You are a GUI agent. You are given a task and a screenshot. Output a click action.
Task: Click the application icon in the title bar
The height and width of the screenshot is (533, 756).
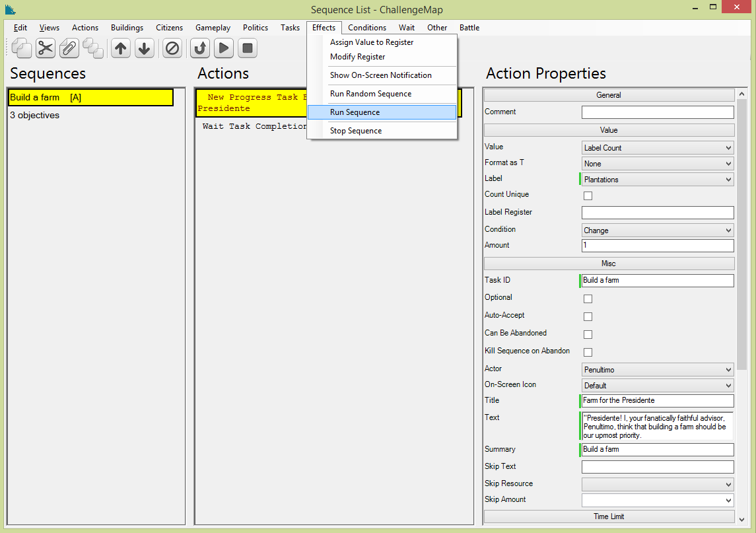click(x=10, y=9)
